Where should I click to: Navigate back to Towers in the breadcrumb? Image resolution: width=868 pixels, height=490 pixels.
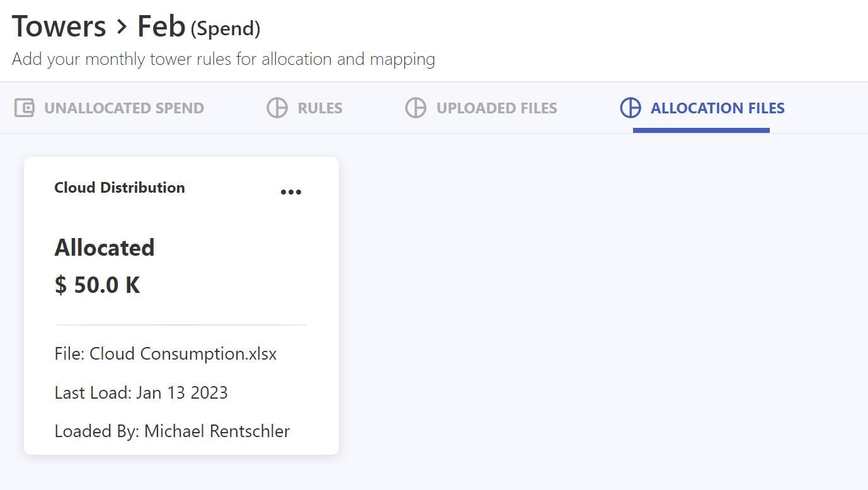pos(59,27)
